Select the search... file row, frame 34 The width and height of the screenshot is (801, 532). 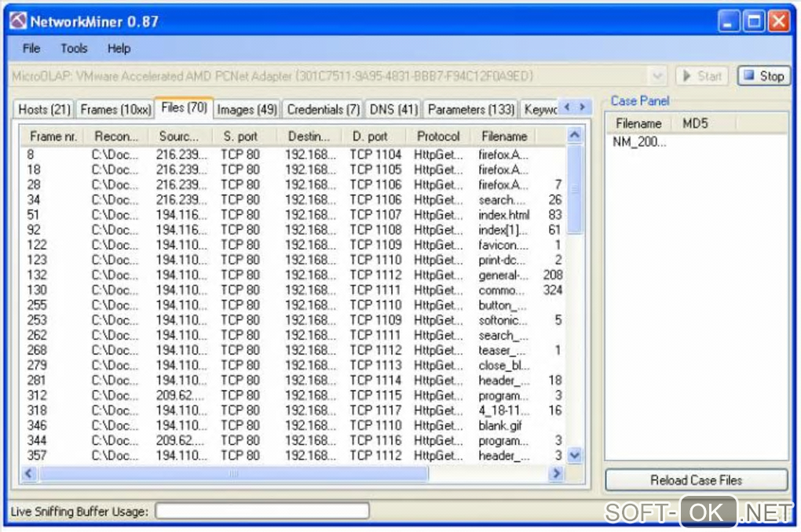pyautogui.click(x=294, y=199)
